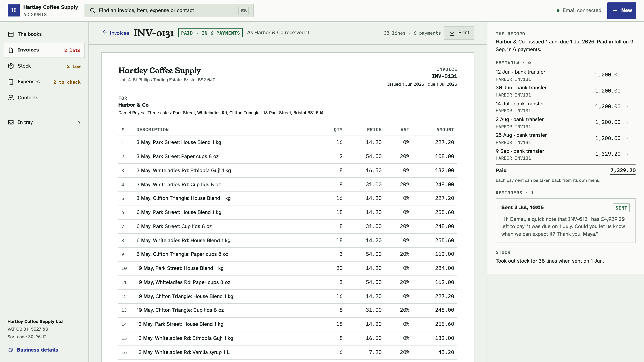
Task: Click the Contacts people icon
Action: (x=11, y=98)
